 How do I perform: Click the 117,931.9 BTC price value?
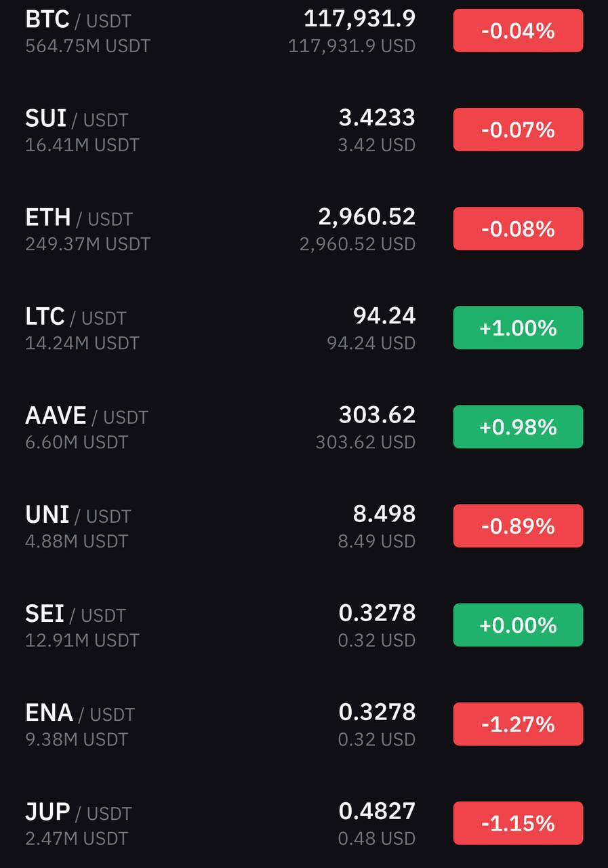point(359,18)
